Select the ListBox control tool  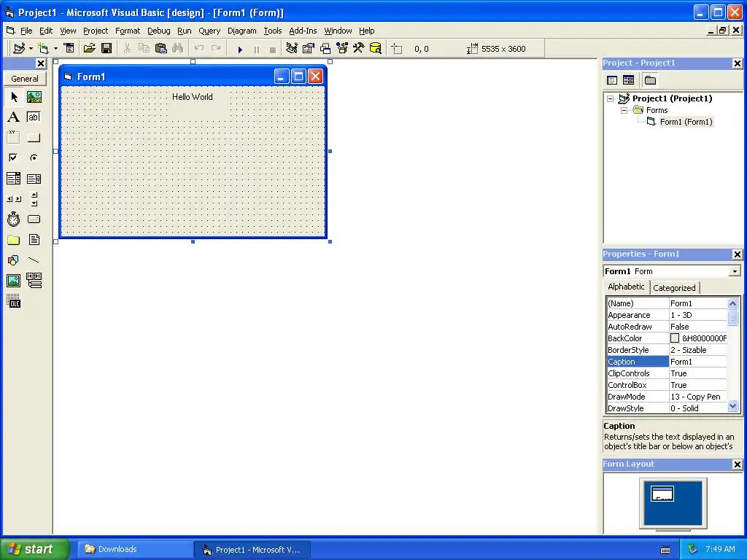pos(34,179)
